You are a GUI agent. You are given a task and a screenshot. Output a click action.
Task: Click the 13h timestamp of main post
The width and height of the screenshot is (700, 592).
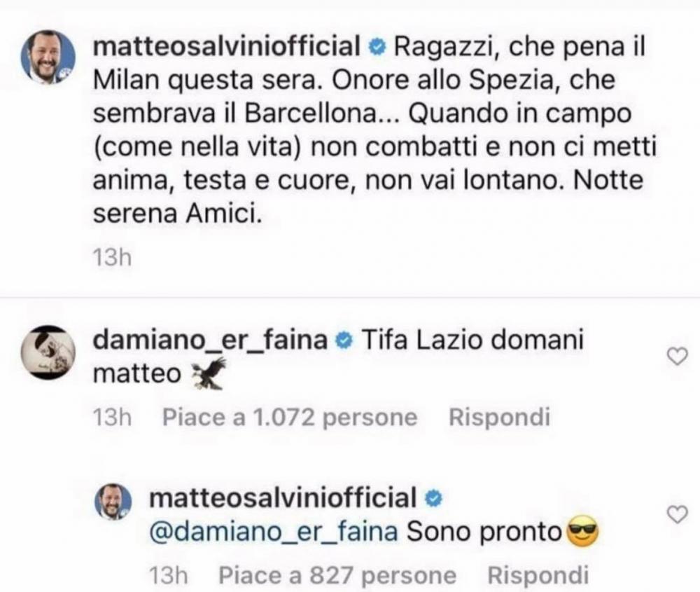112,257
